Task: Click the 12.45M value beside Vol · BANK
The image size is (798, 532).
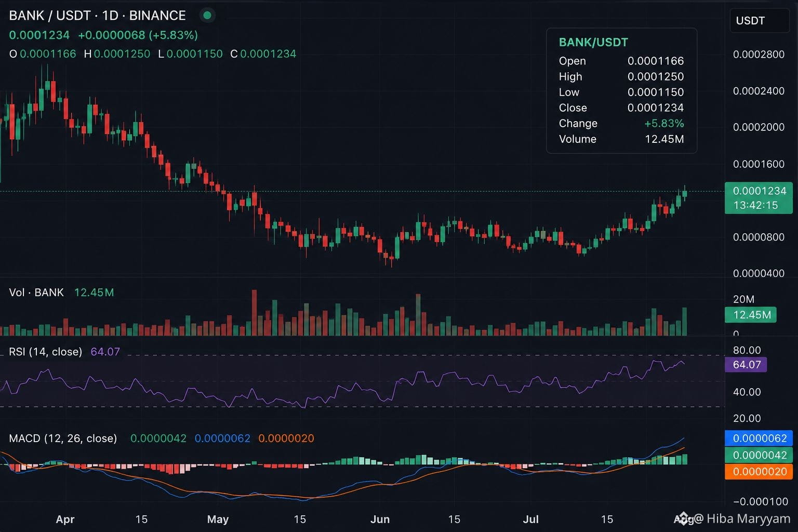Action: tap(94, 292)
